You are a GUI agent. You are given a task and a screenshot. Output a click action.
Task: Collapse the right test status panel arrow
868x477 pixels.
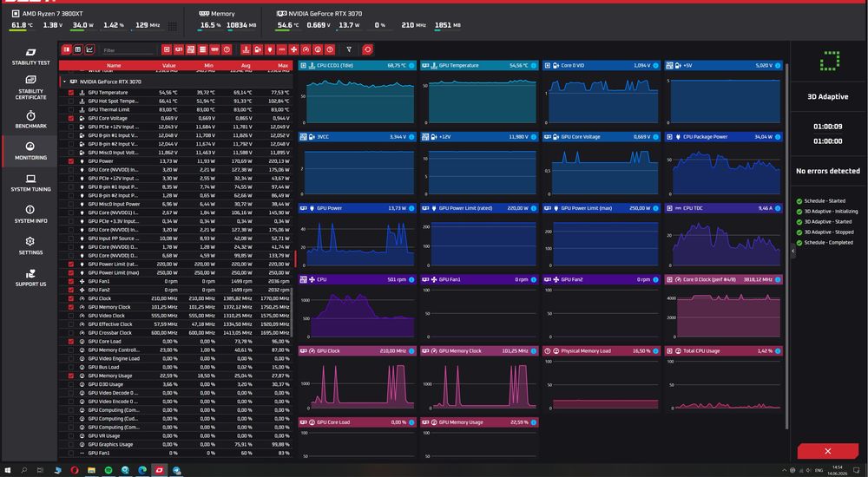pyautogui.click(x=792, y=252)
